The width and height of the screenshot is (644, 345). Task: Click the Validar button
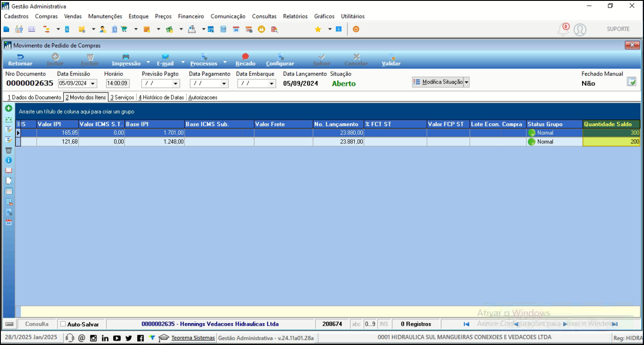pyautogui.click(x=391, y=60)
